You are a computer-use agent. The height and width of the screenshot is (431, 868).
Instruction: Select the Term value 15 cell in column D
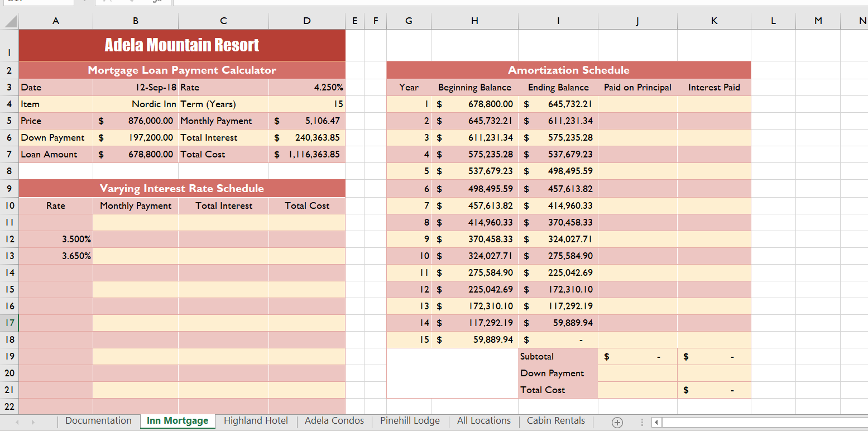(x=307, y=104)
